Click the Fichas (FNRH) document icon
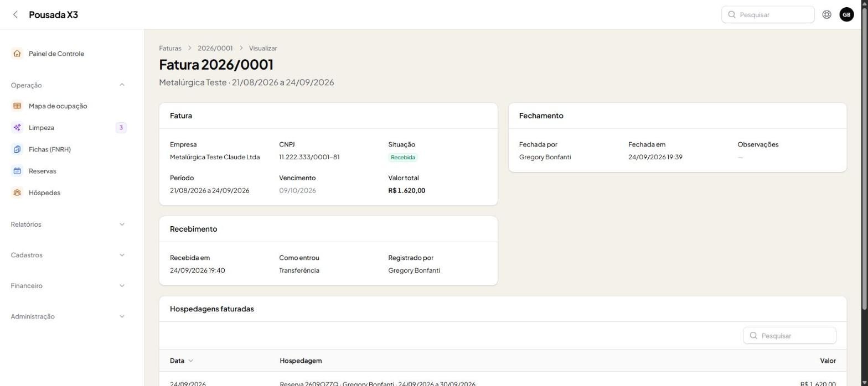868x386 pixels. tap(17, 149)
